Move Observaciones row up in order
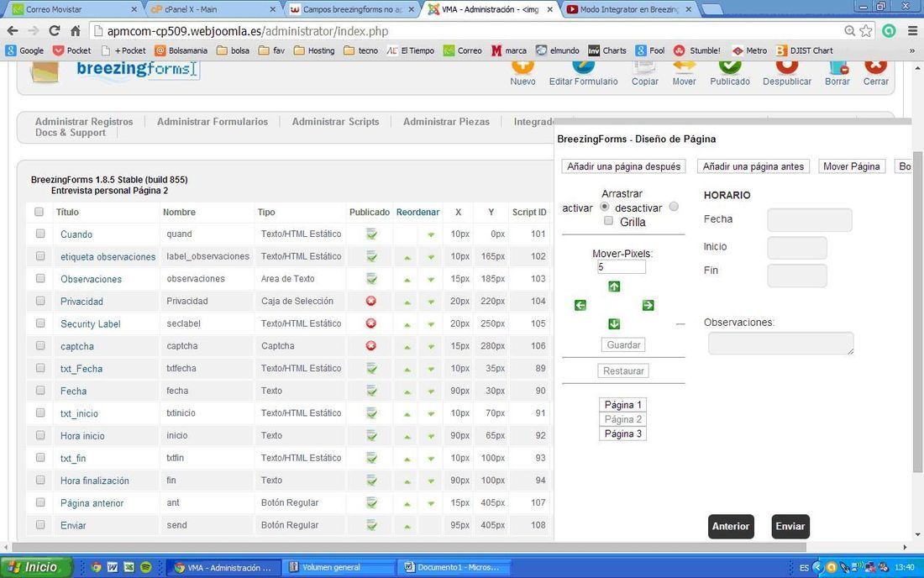Screen dimensions: 924x578 pyautogui.click(x=407, y=280)
